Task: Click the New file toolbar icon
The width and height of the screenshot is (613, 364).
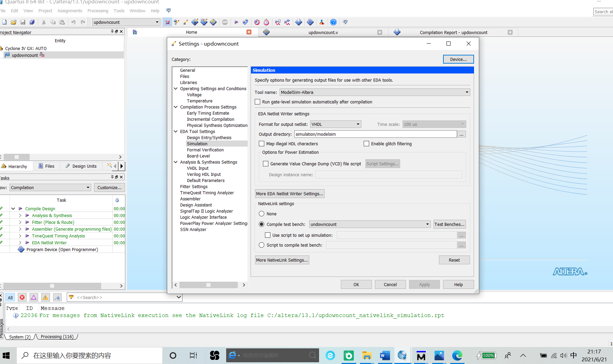Action: tap(4, 22)
